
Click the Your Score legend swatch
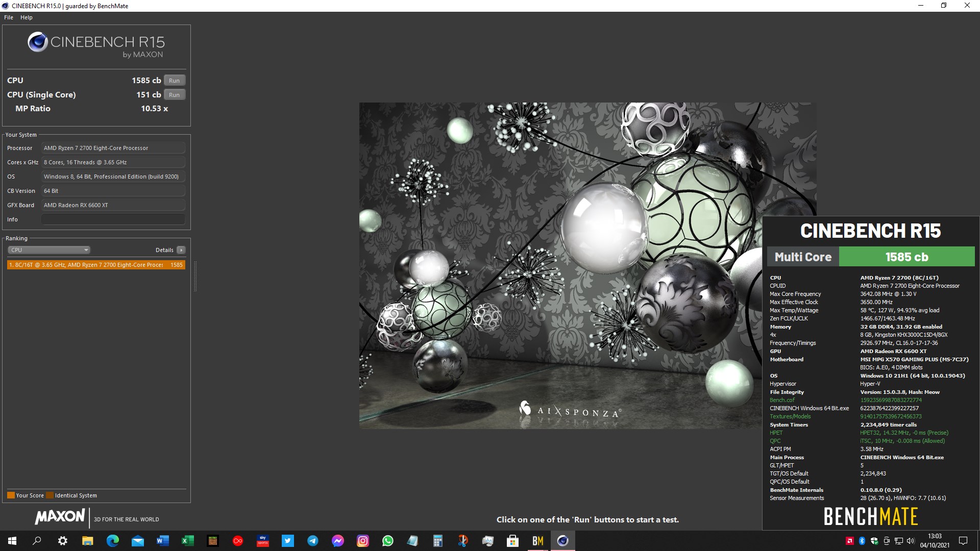[x=11, y=495]
